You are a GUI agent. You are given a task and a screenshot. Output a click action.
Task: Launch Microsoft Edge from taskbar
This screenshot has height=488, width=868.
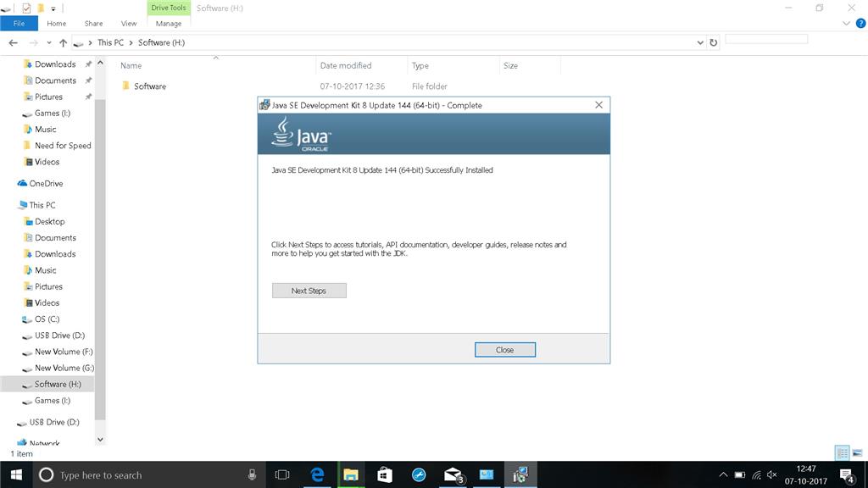tap(317, 474)
